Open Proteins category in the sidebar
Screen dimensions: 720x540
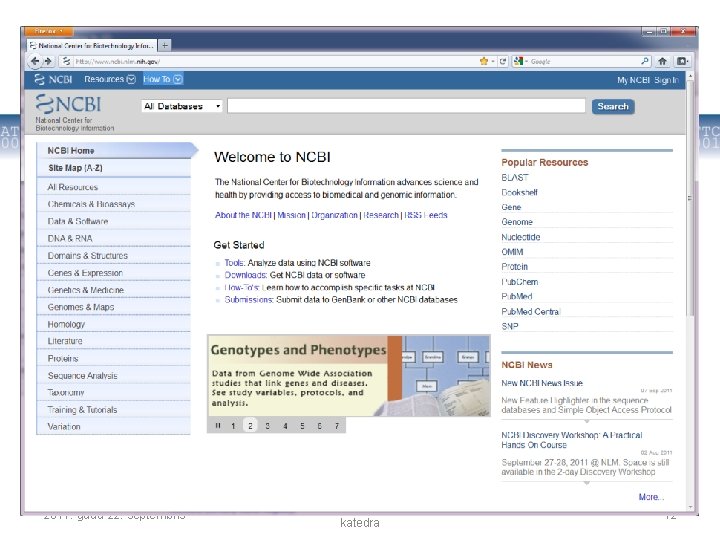(x=113, y=358)
